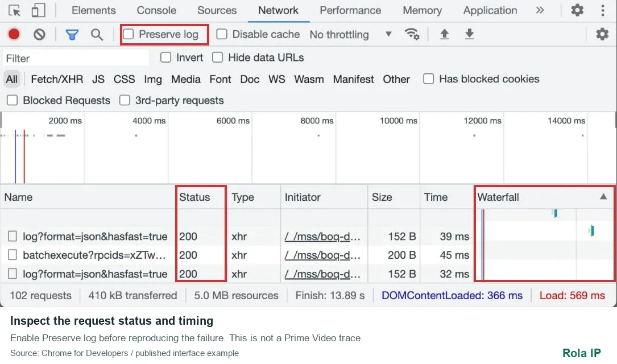Open the three-dot DevTools menu

tap(602, 10)
